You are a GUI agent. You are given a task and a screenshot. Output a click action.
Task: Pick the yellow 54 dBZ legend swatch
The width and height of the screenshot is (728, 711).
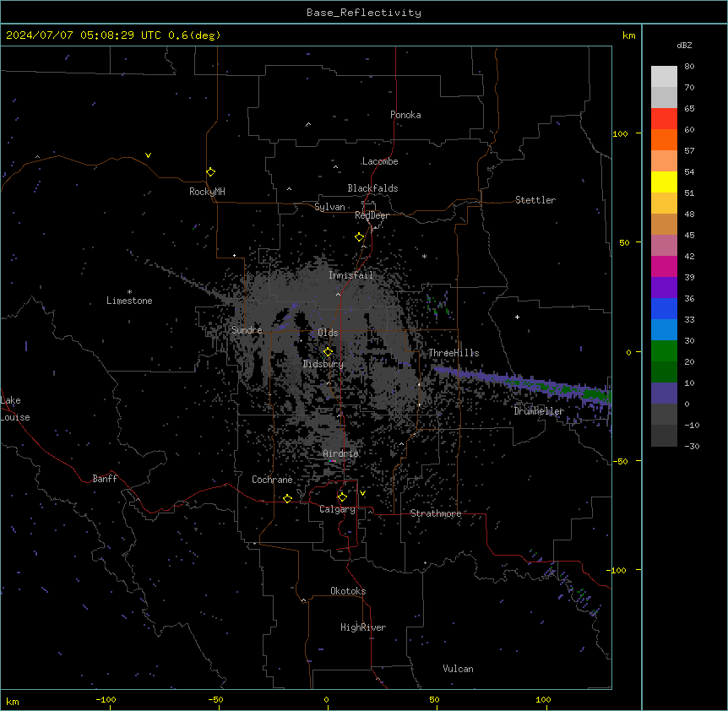click(664, 182)
